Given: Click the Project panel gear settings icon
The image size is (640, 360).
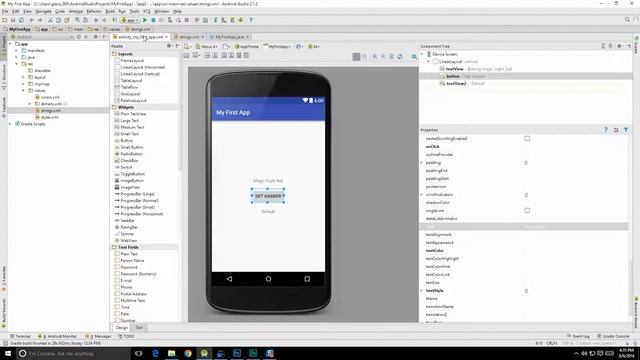Looking at the screenshot, I should coord(95,37).
